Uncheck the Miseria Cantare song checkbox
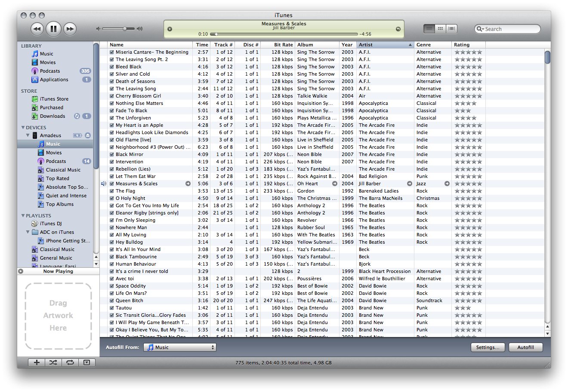The width and height of the screenshot is (568, 392). [111, 52]
